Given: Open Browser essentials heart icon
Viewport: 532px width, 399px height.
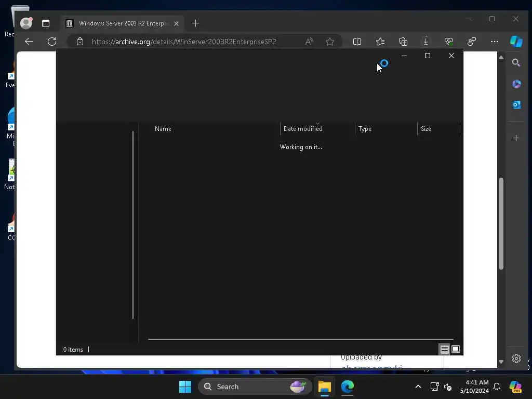Looking at the screenshot, I should pos(449,42).
